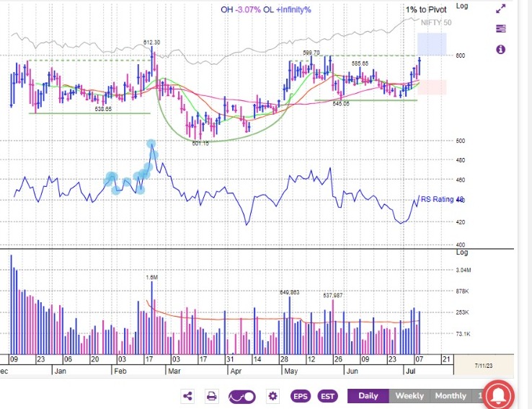532x409 pixels.
Task: Click the NIFTY 50 index label
Action: point(436,23)
